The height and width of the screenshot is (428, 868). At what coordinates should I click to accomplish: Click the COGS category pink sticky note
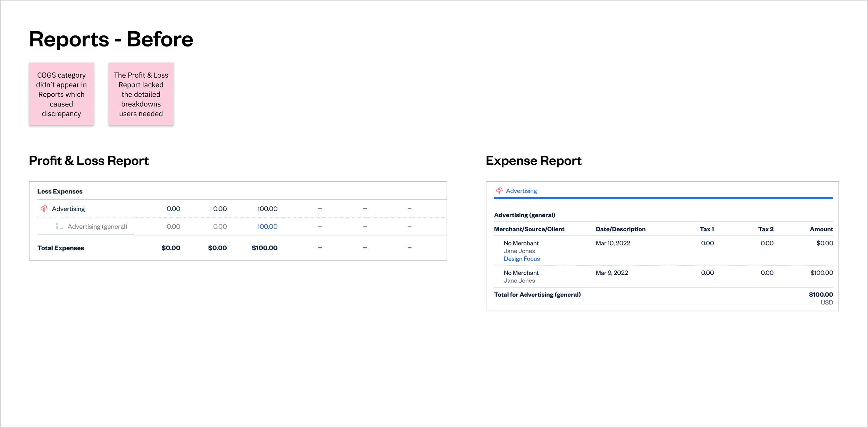click(x=61, y=94)
